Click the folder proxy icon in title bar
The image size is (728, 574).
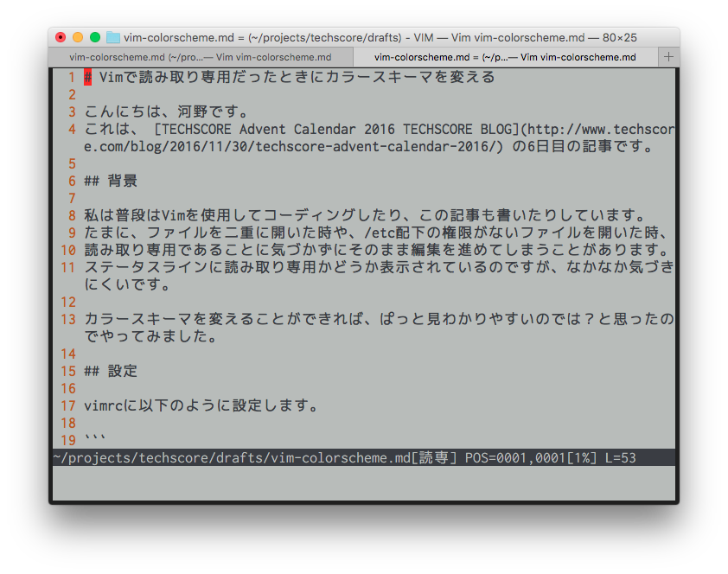(x=113, y=37)
